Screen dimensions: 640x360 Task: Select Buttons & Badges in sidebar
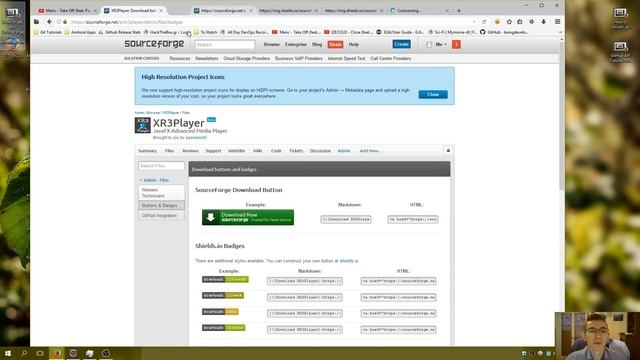(162, 205)
